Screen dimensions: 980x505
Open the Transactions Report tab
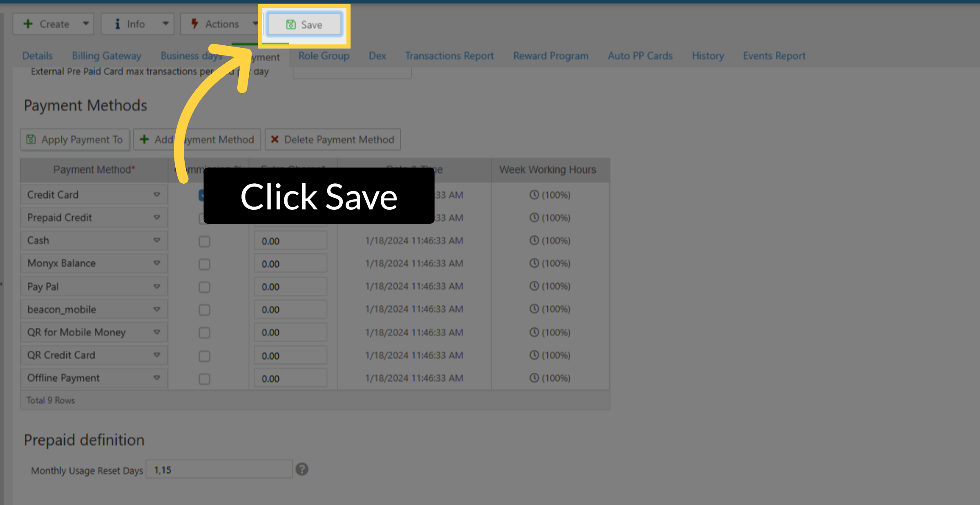(449, 56)
